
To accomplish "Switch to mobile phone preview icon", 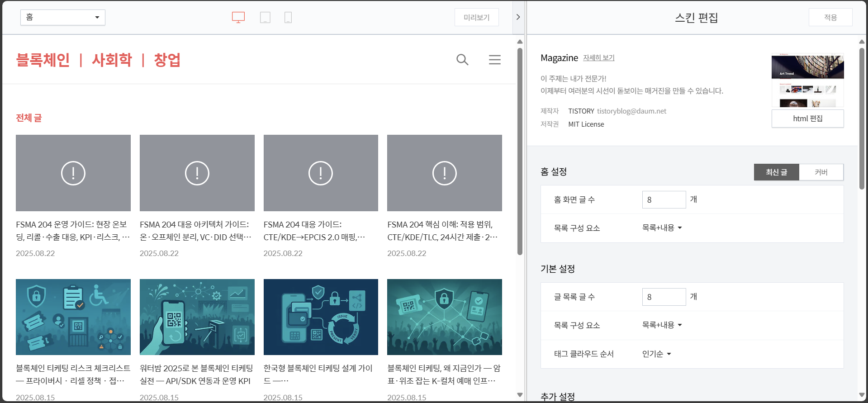I will tap(288, 18).
